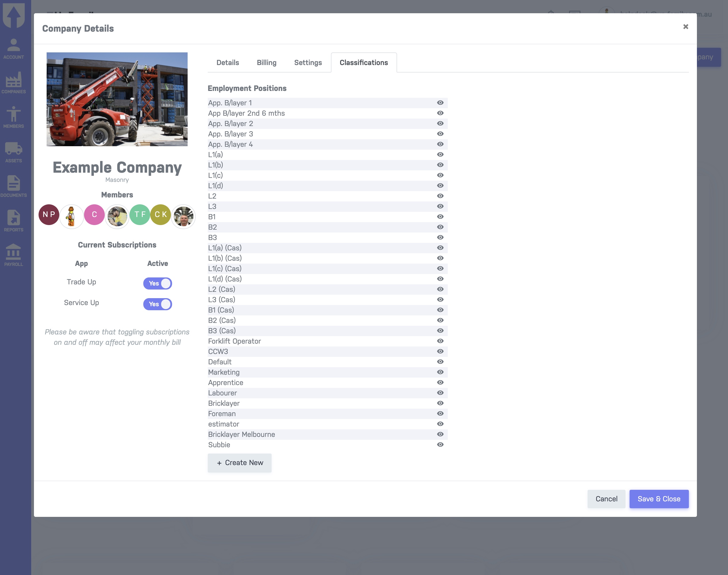Image resolution: width=728 pixels, height=575 pixels.
Task: Open the Settings tab
Action: pos(308,63)
